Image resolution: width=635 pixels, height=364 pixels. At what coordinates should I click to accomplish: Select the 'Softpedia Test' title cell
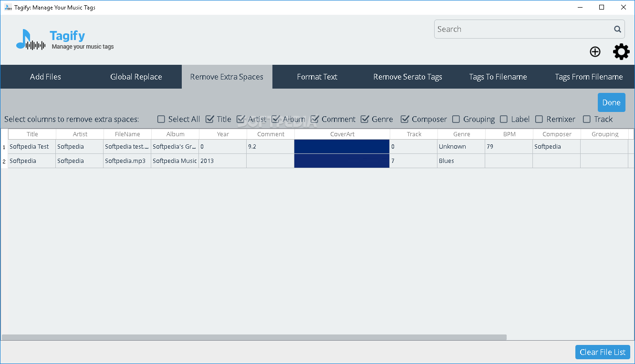click(32, 146)
